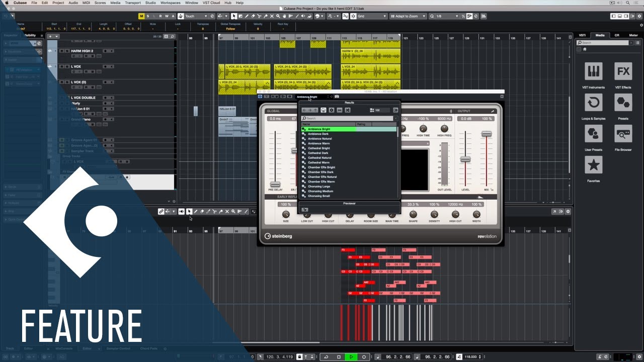Open the preset browser settings gear

[x=331, y=110]
